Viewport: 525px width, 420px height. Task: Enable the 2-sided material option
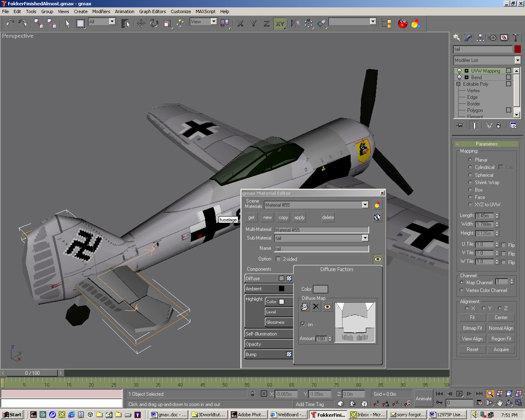click(x=278, y=259)
